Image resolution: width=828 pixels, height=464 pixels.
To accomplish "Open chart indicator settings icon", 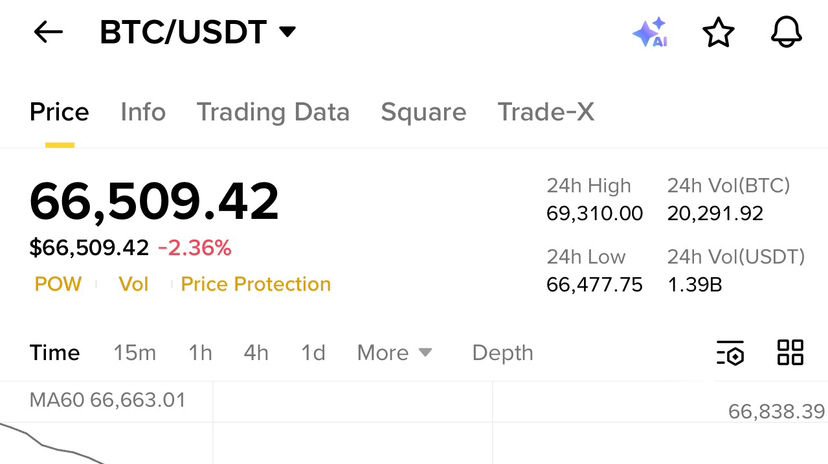I will click(x=730, y=353).
